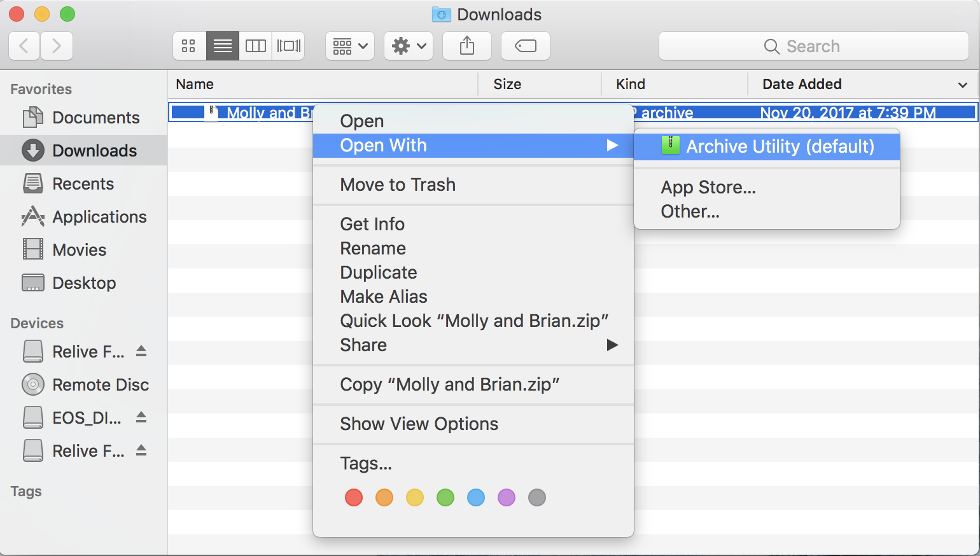Choose Open in the context menu
The width and height of the screenshot is (980, 556).
click(x=473, y=121)
